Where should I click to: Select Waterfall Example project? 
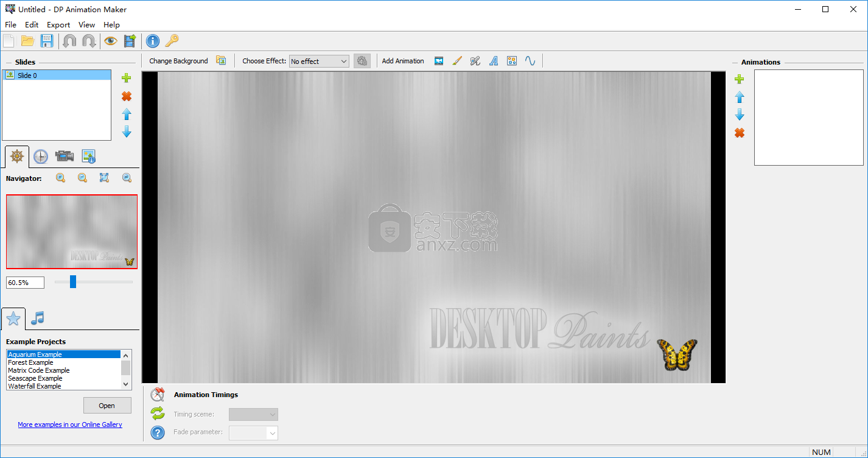[64, 386]
